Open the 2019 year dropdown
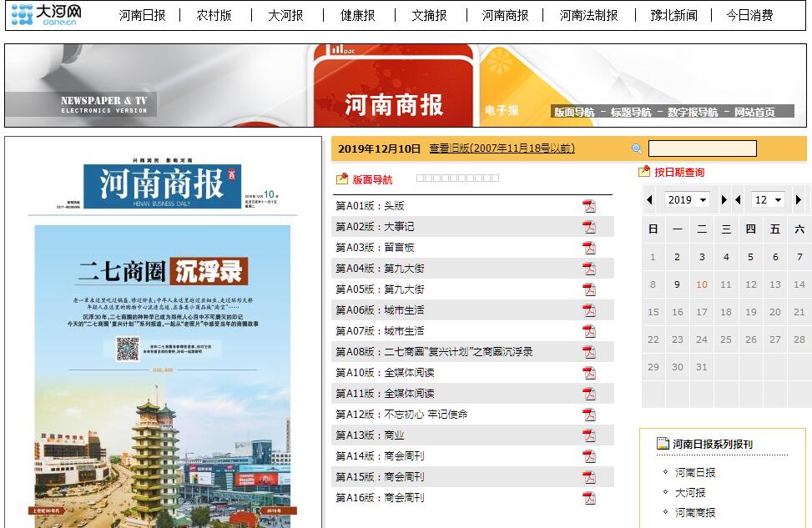 [x=687, y=200]
